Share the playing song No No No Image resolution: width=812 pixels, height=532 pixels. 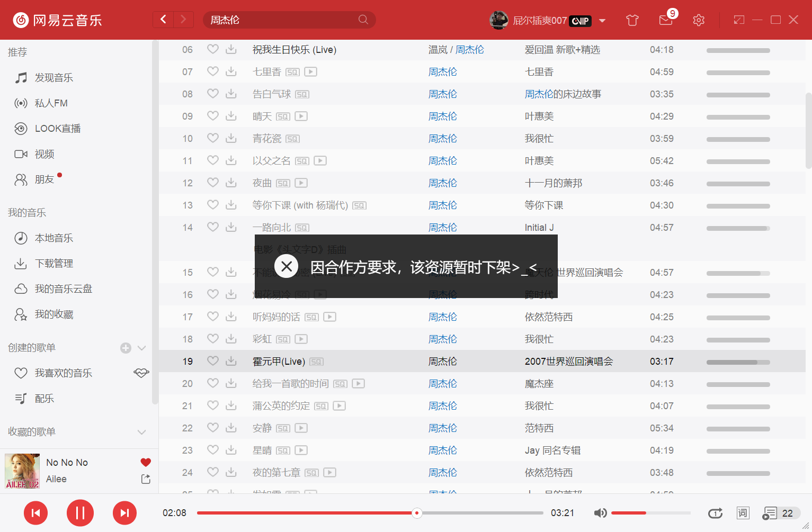146,479
